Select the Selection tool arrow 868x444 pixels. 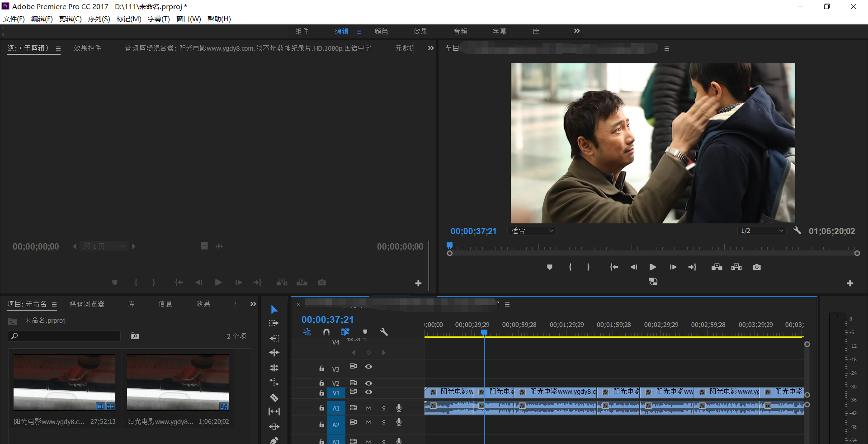pyautogui.click(x=274, y=310)
